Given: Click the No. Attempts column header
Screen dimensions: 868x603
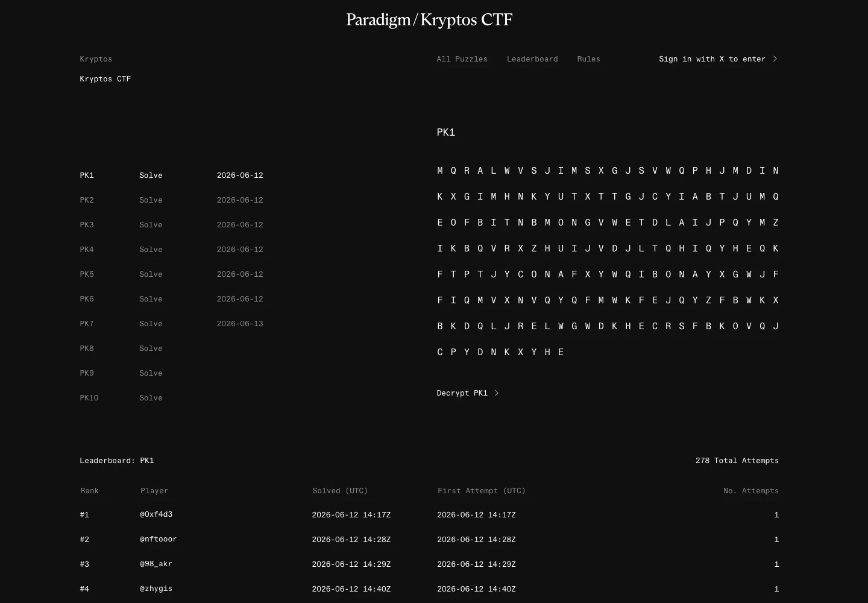Looking at the screenshot, I should coord(751,491).
